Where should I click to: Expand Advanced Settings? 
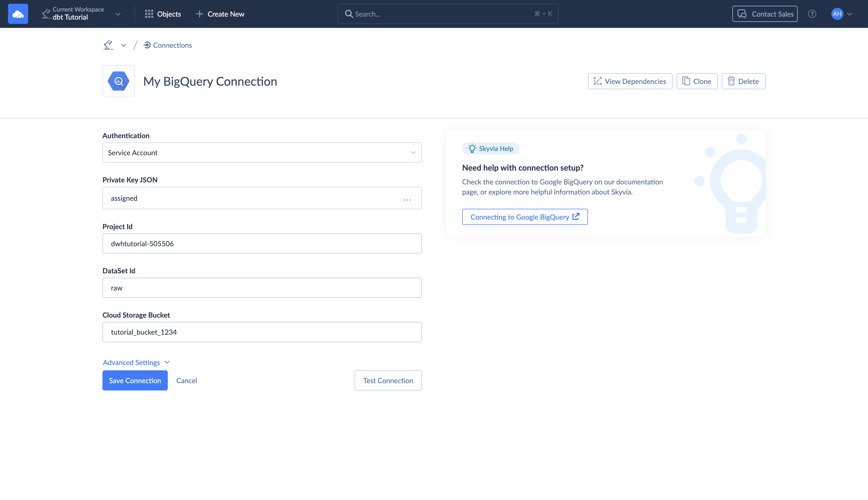pyautogui.click(x=136, y=362)
